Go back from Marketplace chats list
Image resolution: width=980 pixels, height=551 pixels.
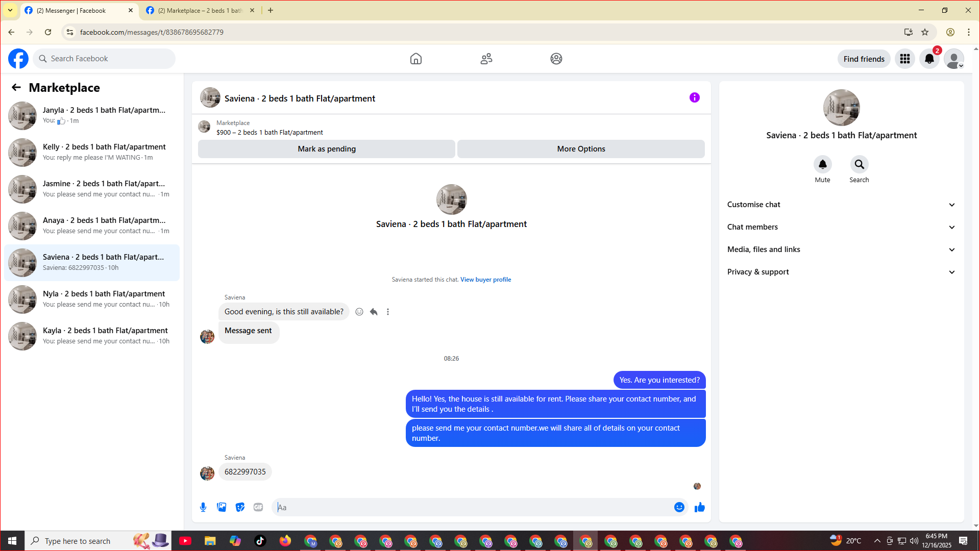(x=16, y=87)
